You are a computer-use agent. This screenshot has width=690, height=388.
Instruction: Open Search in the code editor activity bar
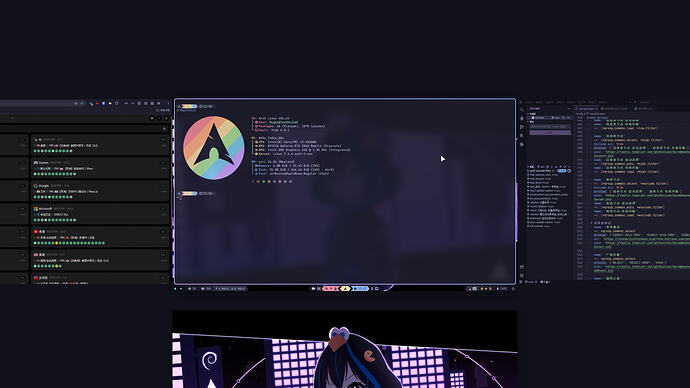pyautogui.click(x=522, y=110)
